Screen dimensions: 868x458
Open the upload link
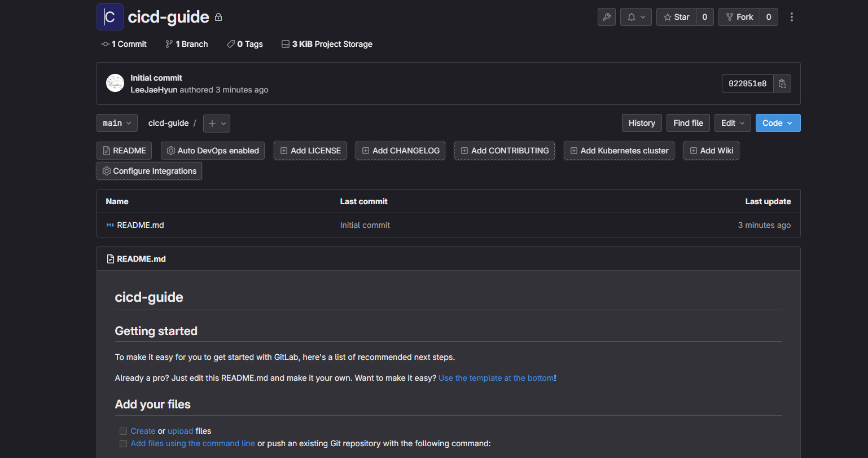click(181, 431)
